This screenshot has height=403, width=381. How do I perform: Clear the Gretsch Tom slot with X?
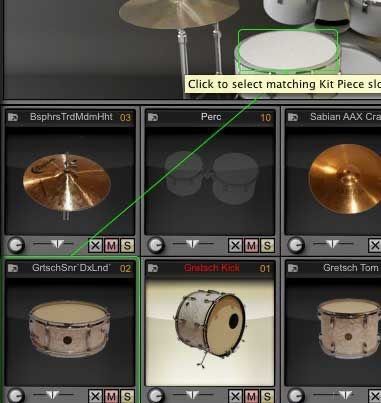[375, 396]
